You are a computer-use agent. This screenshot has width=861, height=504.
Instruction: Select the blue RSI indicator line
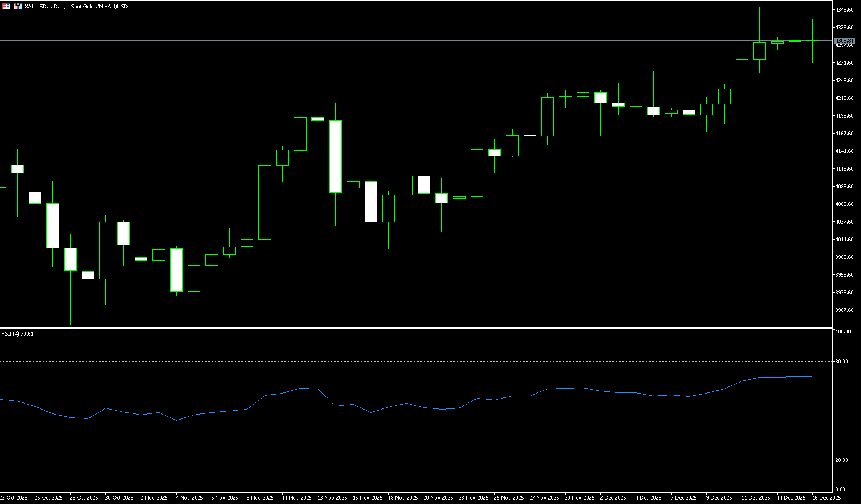(x=442, y=409)
